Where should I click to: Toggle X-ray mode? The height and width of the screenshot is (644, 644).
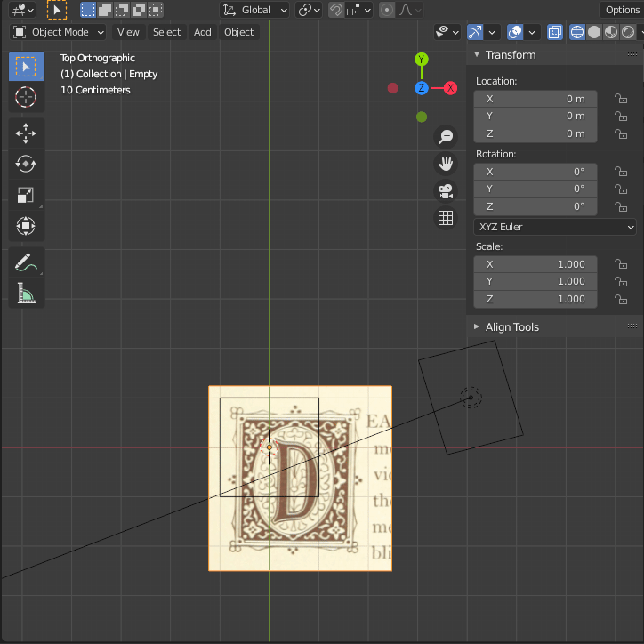(555, 32)
